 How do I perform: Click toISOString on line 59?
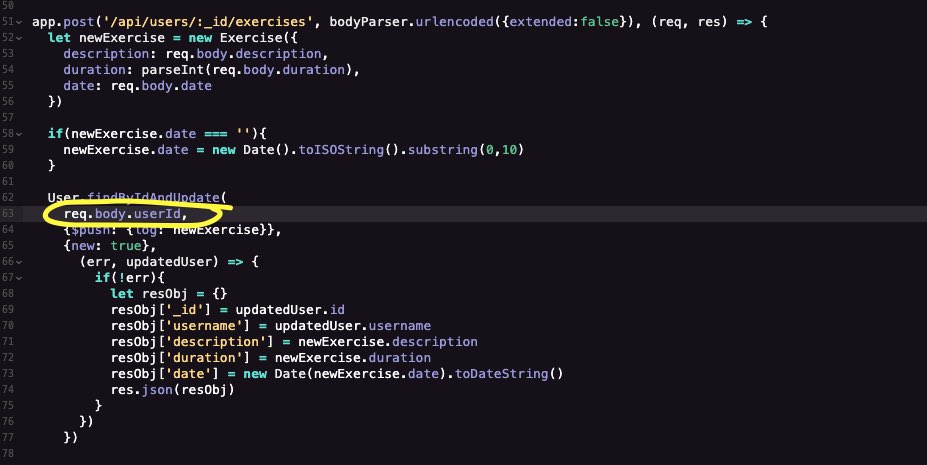coord(341,149)
